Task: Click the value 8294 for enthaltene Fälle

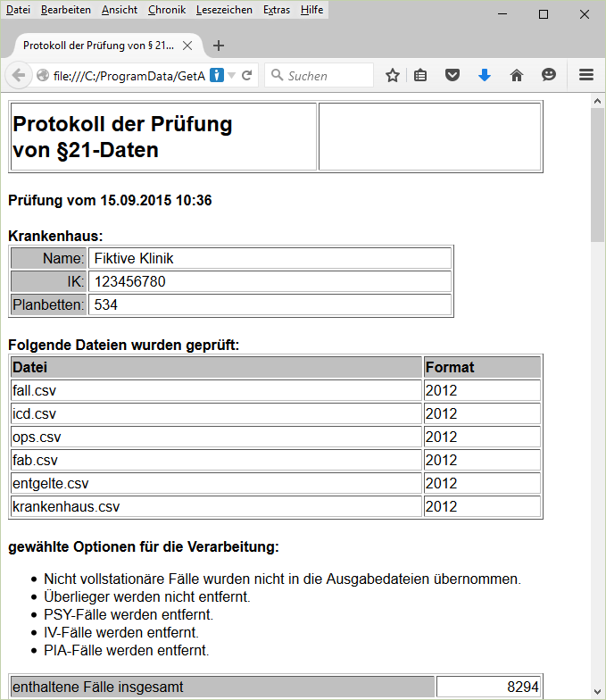Action: [x=488, y=687]
